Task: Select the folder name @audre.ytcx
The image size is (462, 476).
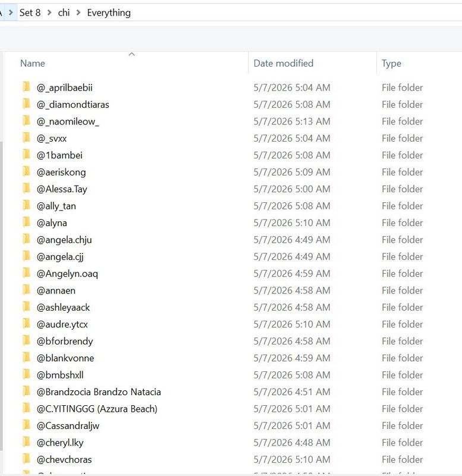Action: click(x=62, y=324)
